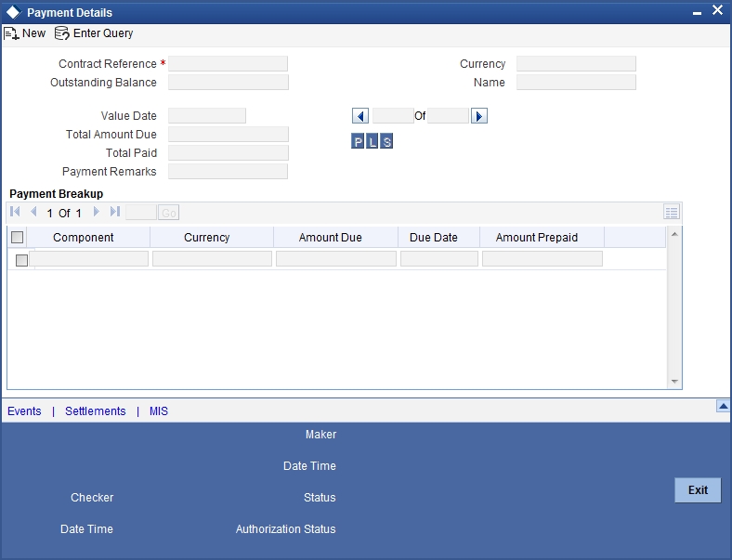Click the Due Date cell in first row
The height and width of the screenshot is (560, 732).
coord(439,258)
